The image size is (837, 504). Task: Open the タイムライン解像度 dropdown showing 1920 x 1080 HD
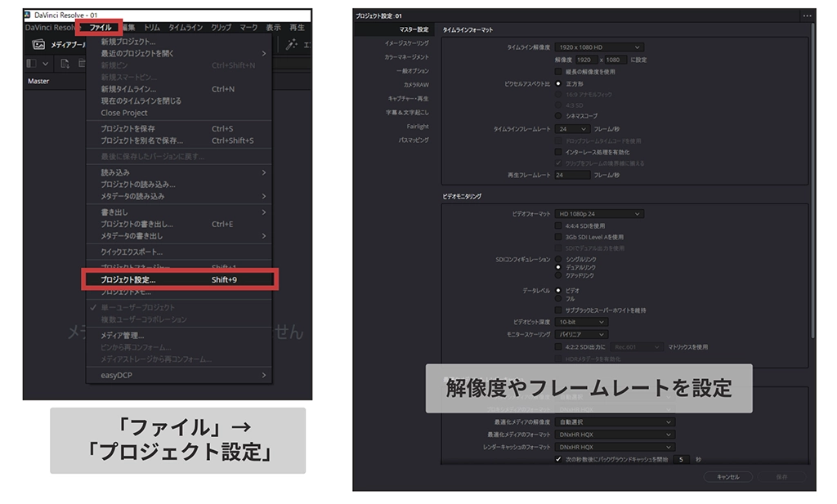click(x=599, y=47)
